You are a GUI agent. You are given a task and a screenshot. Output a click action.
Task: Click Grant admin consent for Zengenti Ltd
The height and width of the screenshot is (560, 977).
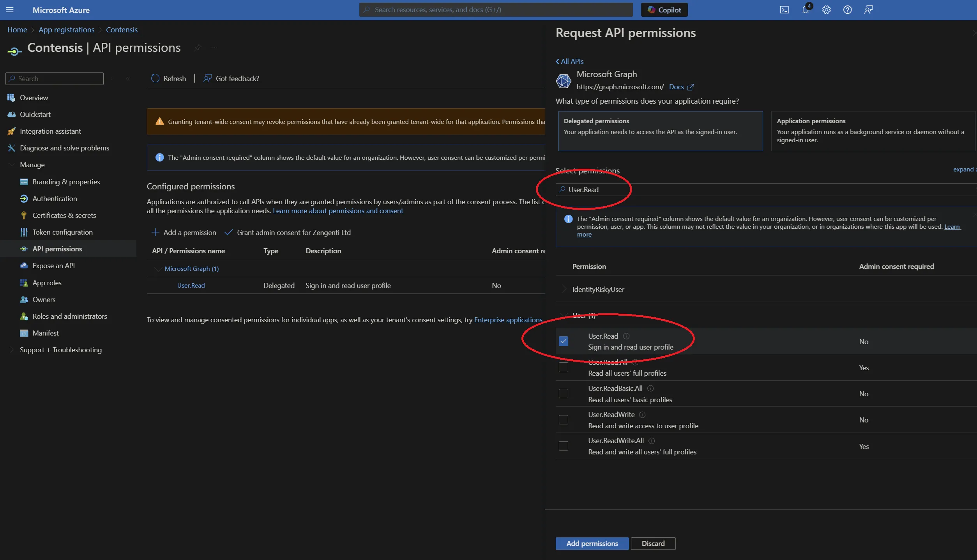288,232
